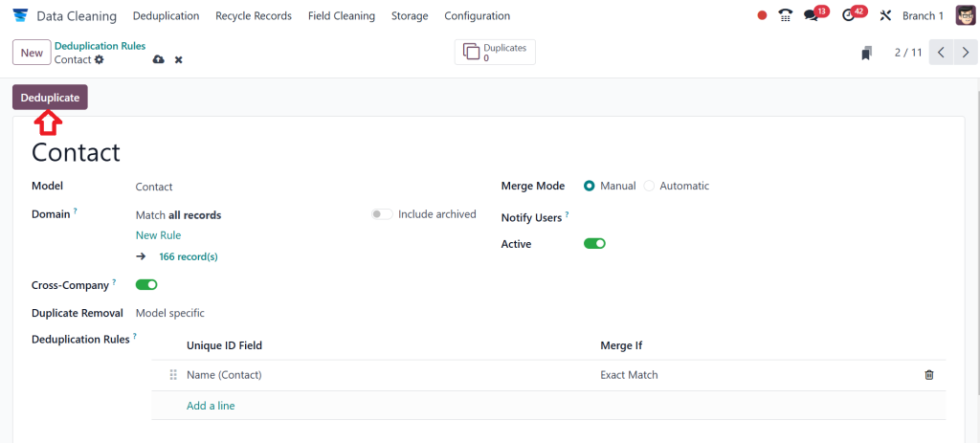Click the arrow before 166 record(s)

tap(142, 256)
